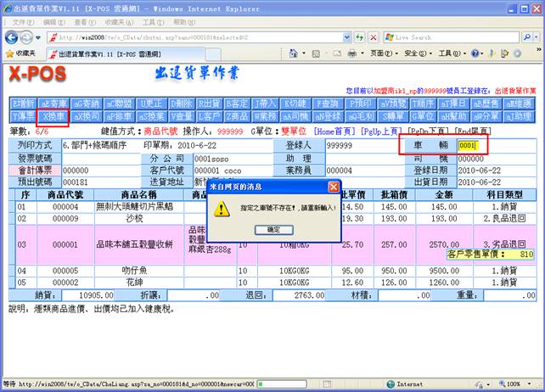The image size is (545, 392).
Task: Go back using the browser Back arrow
Action: click(13, 37)
